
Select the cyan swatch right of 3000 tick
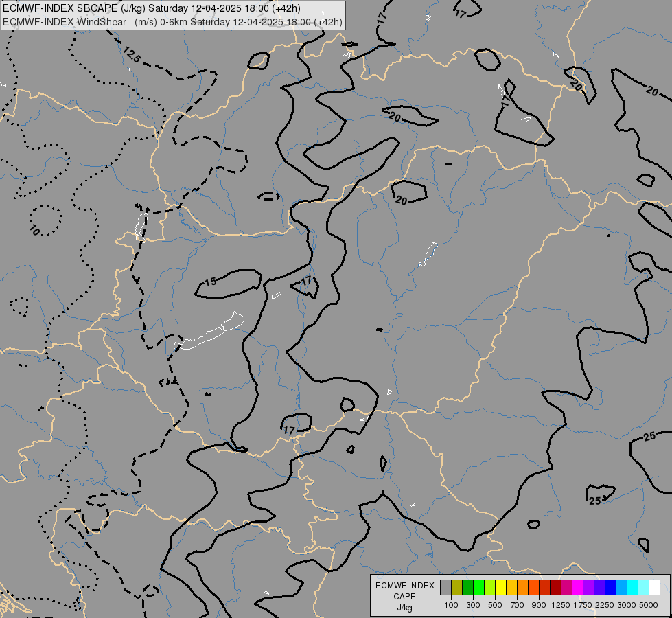[633, 587]
